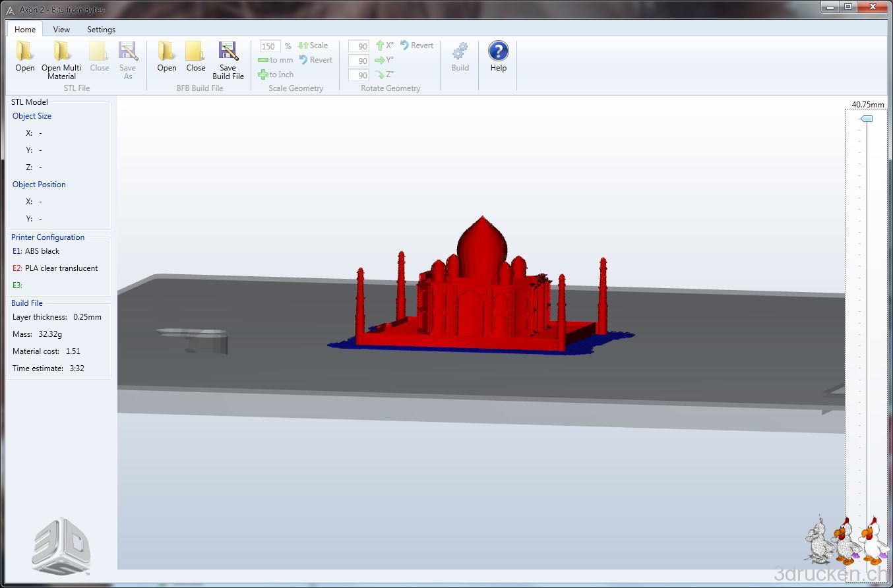Click the "40.75mm" layer height label
893x588 pixels.
(868, 105)
